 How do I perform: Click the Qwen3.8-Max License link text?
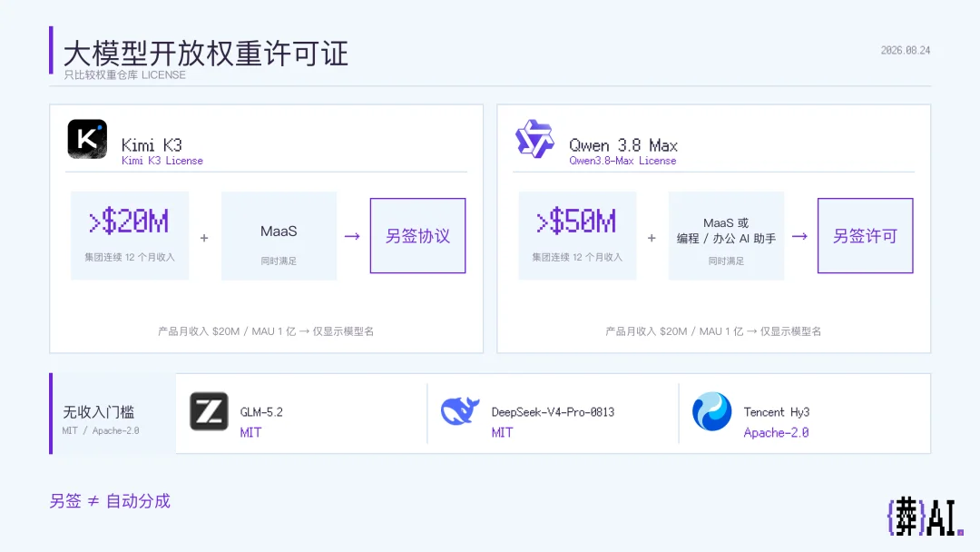(622, 161)
